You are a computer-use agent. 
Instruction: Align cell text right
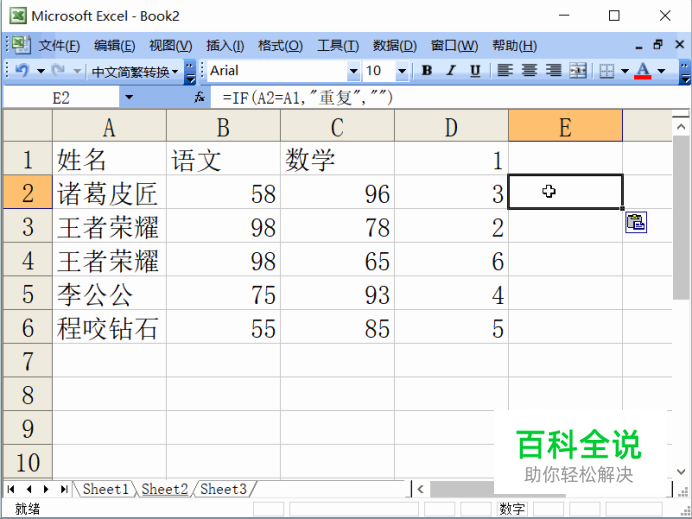pyautogui.click(x=553, y=71)
